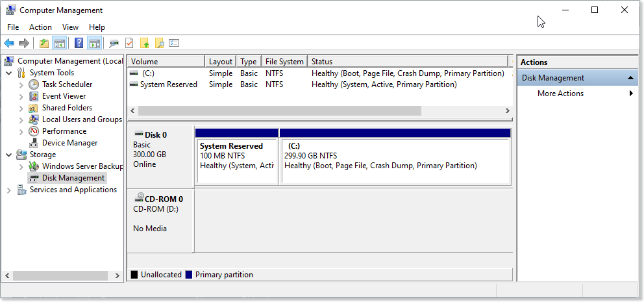
Task: Click volume list scrollbar left arrow
Action: coord(132,110)
